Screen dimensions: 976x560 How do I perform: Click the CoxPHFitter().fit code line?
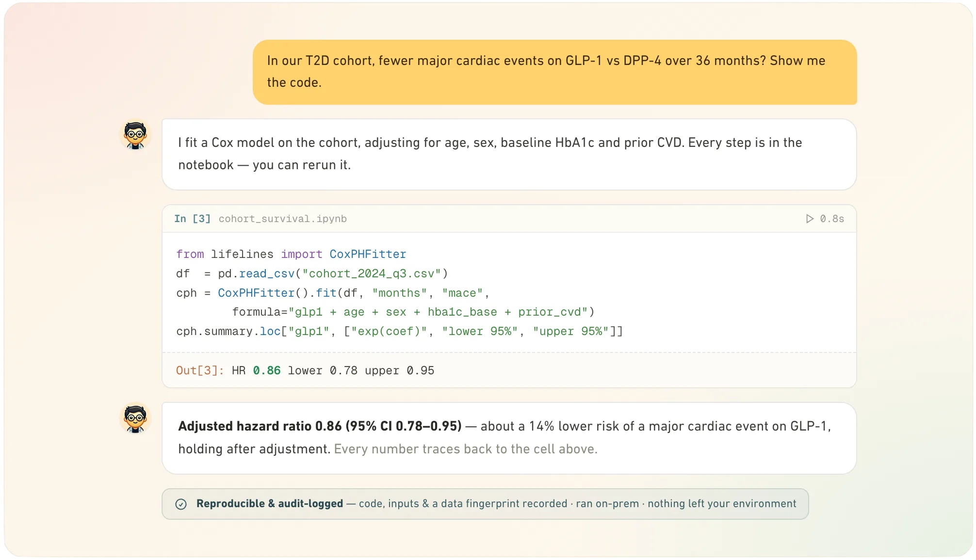333,293
